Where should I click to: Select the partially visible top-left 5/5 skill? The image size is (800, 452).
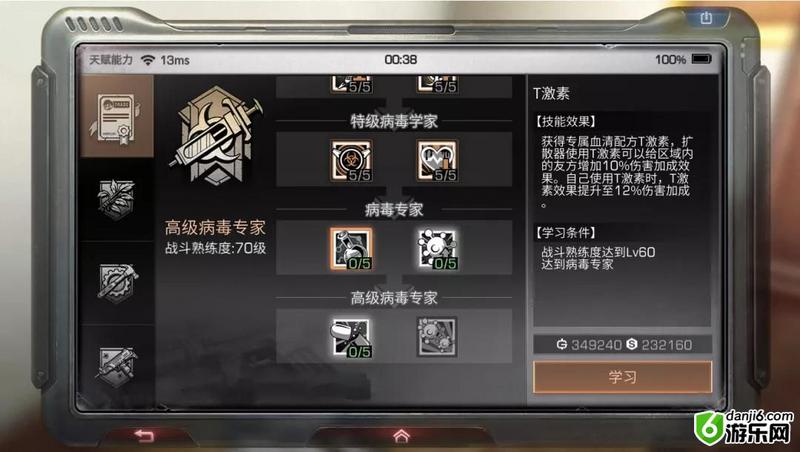pos(351,84)
